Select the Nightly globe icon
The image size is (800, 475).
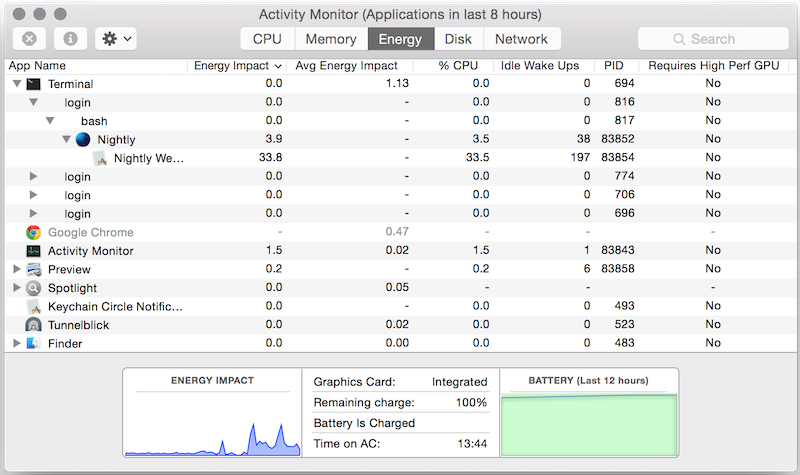coord(82,140)
